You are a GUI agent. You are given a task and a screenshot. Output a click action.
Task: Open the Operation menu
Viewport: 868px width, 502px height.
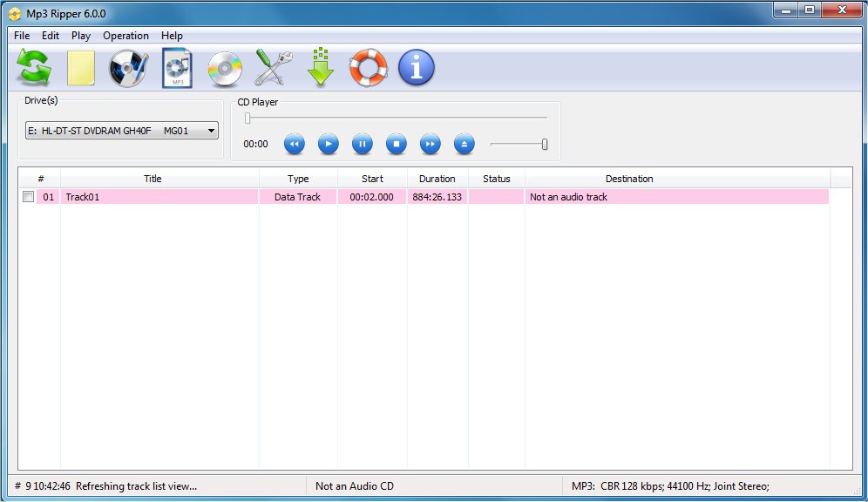(x=125, y=36)
